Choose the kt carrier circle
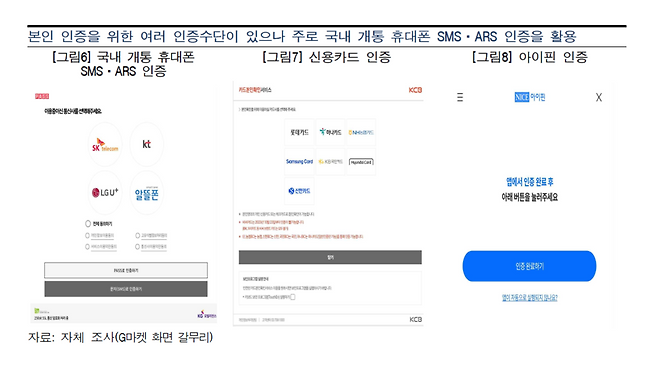 pyautogui.click(x=146, y=145)
